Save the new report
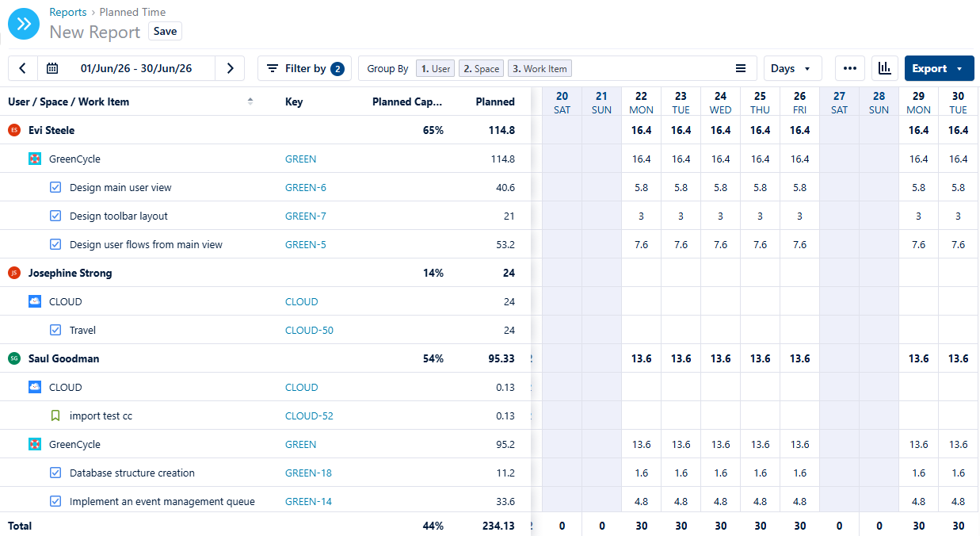This screenshot has width=980, height=536. 166,31
